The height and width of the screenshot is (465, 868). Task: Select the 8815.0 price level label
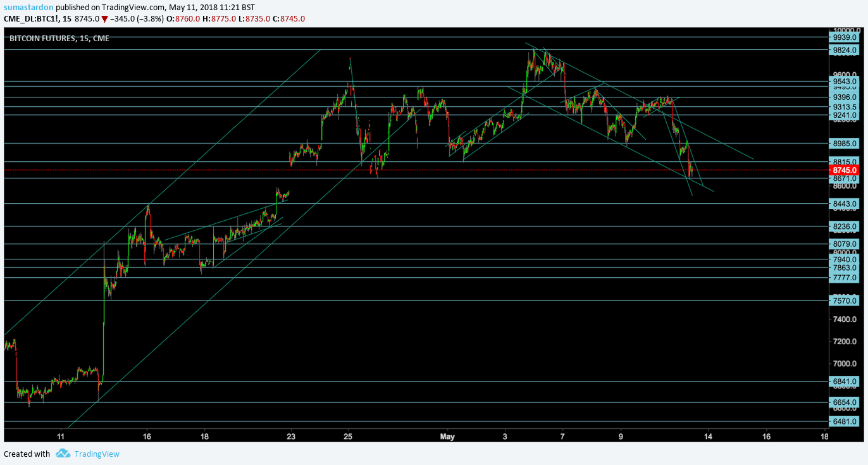(x=845, y=162)
